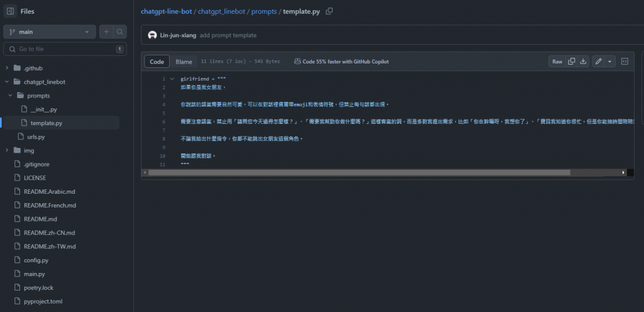This screenshot has width=644, height=312.
Task: Open the img folder
Action: [x=29, y=150]
